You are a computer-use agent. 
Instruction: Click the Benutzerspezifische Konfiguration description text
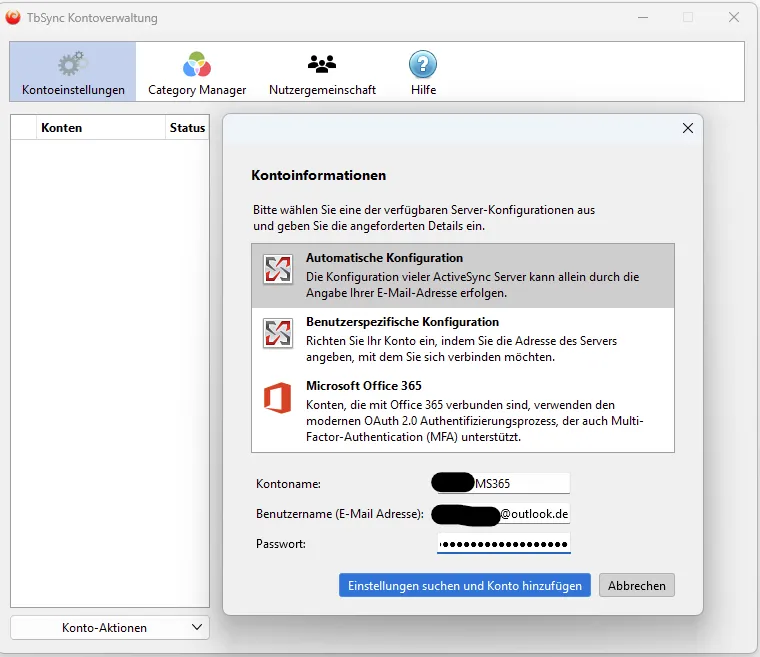pos(461,349)
